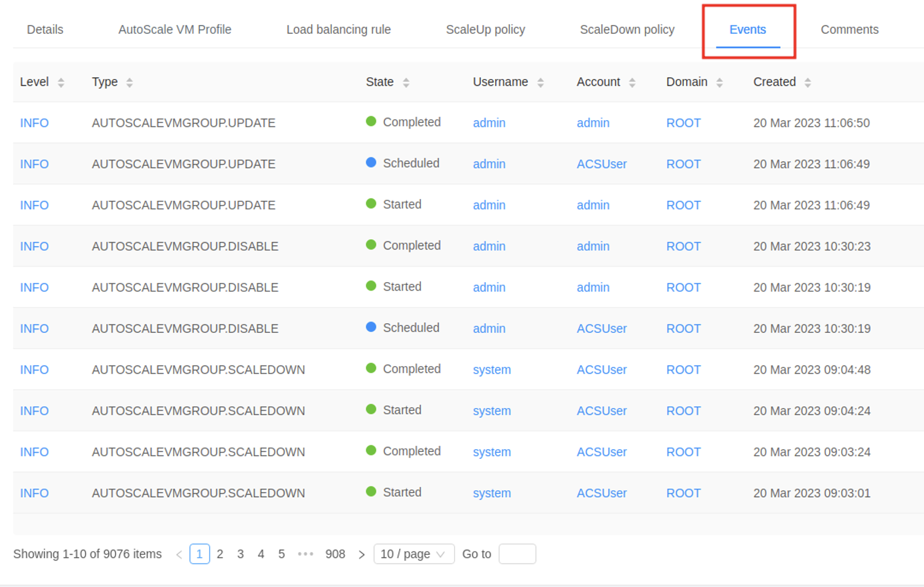
Task: Open admin username of 11:06:50 UPDATE event
Action: click(489, 123)
